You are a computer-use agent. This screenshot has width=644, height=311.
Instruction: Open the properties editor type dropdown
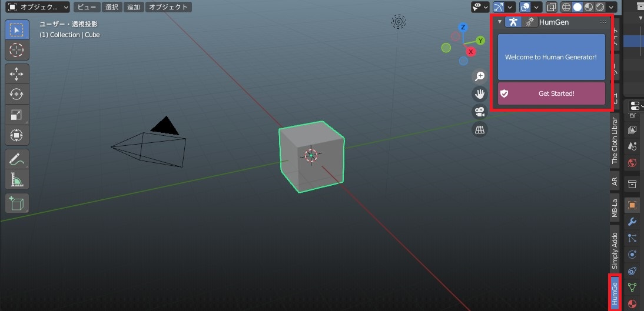636,106
